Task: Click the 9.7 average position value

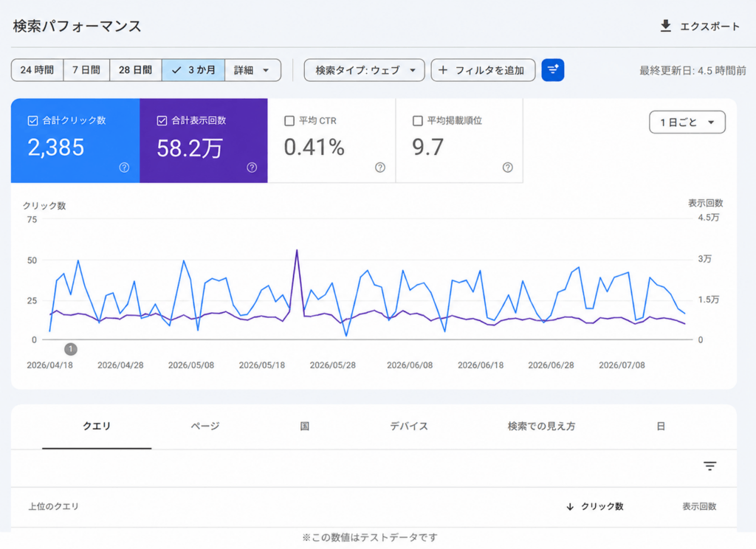Action: [427, 148]
